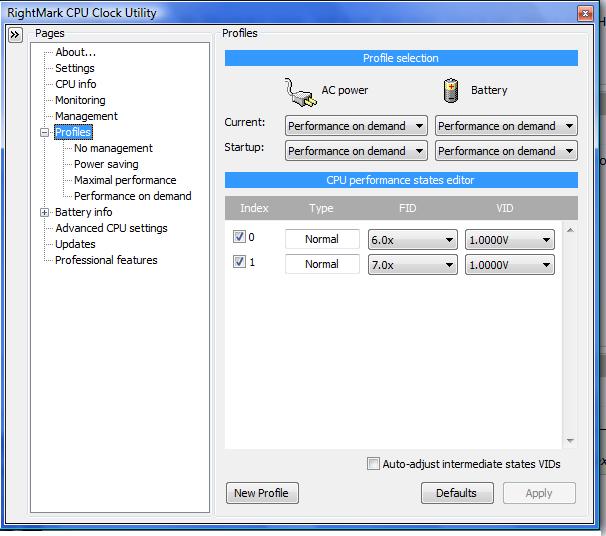The image size is (606, 536).
Task: Open the Monitoring page
Action: pyautogui.click(x=80, y=100)
